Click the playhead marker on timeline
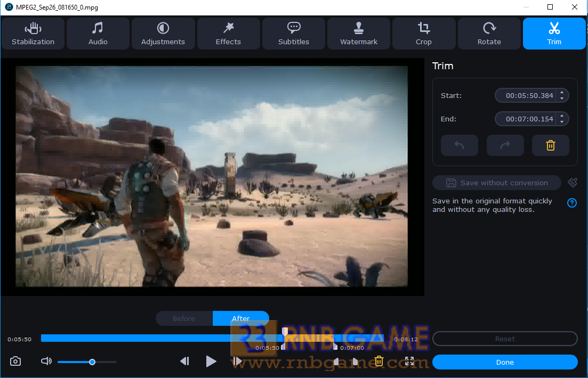This screenshot has width=588, height=378. (285, 332)
